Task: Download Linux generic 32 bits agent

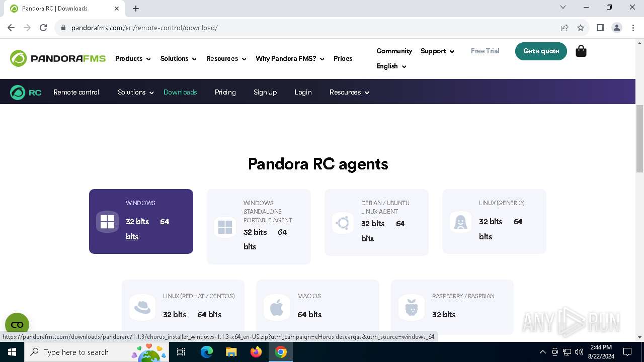Action: click(x=491, y=222)
